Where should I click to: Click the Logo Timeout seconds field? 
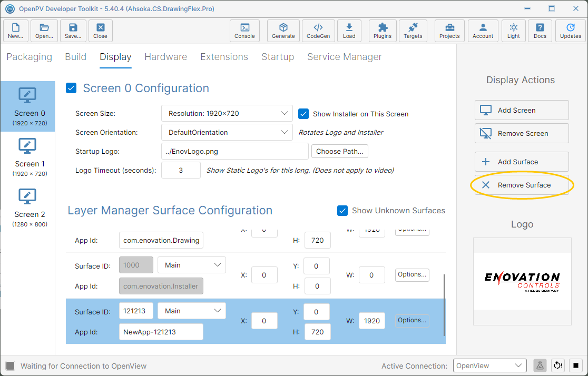pyautogui.click(x=181, y=170)
